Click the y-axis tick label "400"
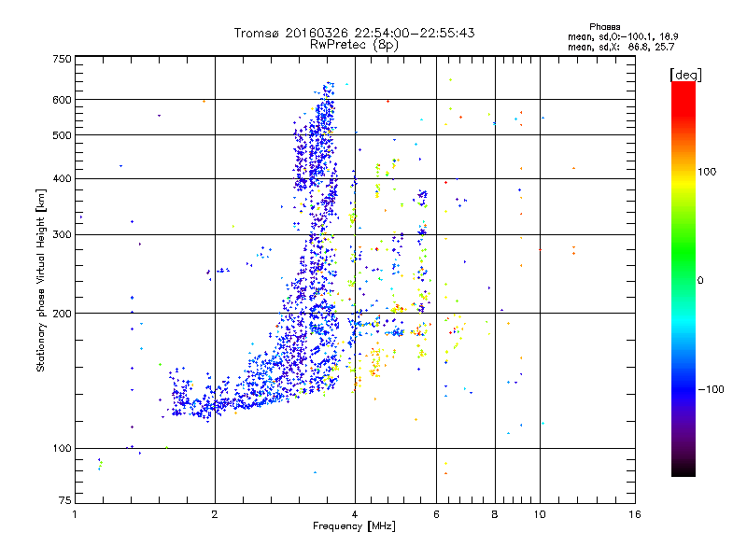Screen dimensions: 747x560 [62, 179]
